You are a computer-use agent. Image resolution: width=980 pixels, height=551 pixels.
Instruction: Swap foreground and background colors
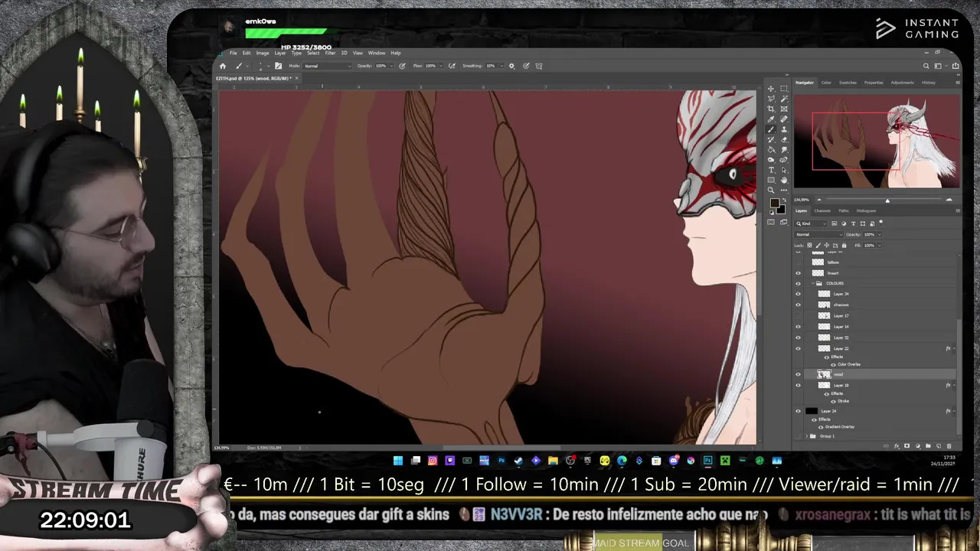784,199
